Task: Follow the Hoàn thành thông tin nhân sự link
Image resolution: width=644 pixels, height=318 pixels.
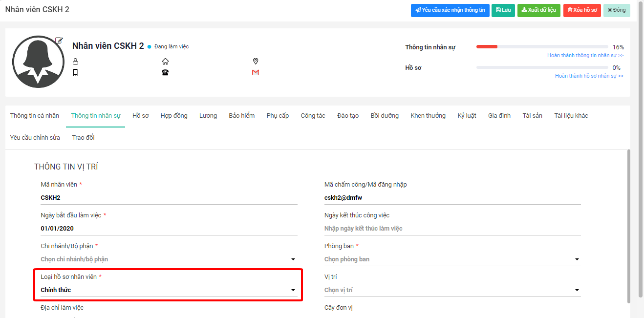Action: coord(585,56)
